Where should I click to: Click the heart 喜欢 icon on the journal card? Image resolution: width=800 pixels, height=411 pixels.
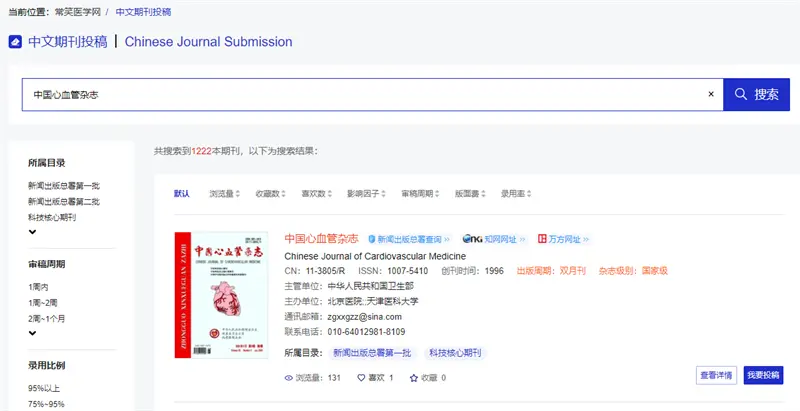click(362, 378)
